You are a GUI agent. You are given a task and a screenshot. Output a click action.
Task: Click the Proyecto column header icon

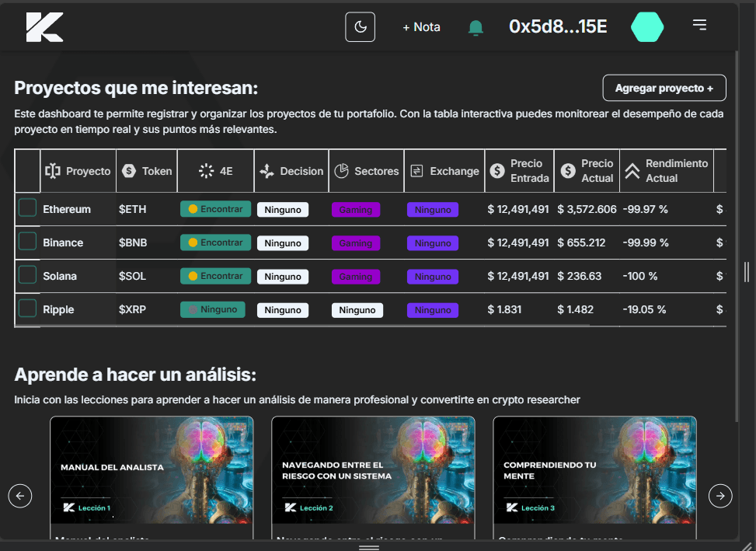(53, 171)
